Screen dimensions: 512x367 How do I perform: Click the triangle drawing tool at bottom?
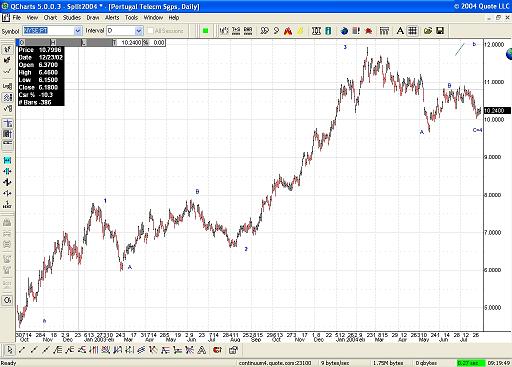pyautogui.click(x=202, y=350)
